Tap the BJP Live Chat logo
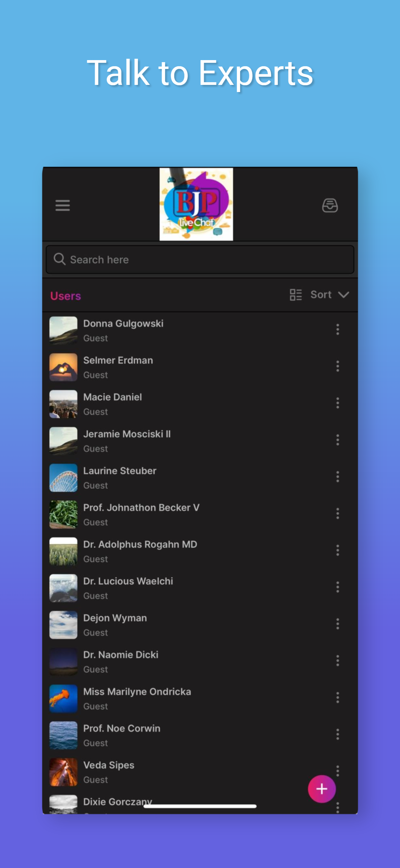The height and width of the screenshot is (868, 400). [196, 204]
